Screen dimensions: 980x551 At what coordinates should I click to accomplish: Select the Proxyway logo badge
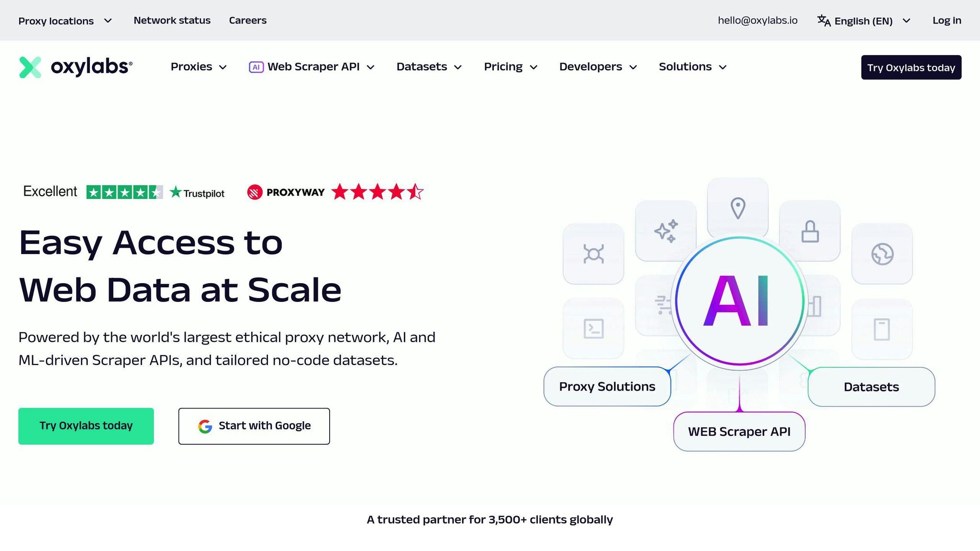click(256, 192)
